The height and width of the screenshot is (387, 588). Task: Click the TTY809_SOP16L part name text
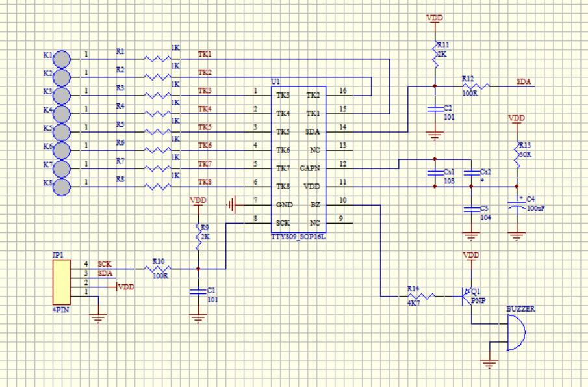click(298, 237)
